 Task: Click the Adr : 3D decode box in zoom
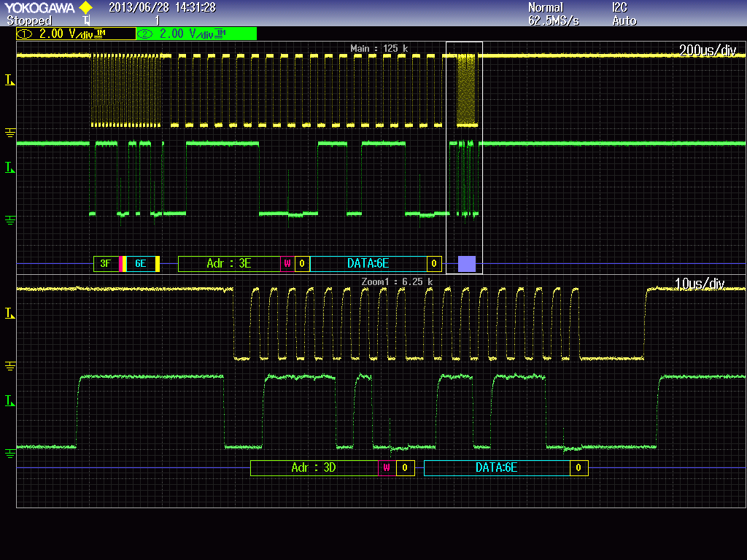click(x=314, y=467)
